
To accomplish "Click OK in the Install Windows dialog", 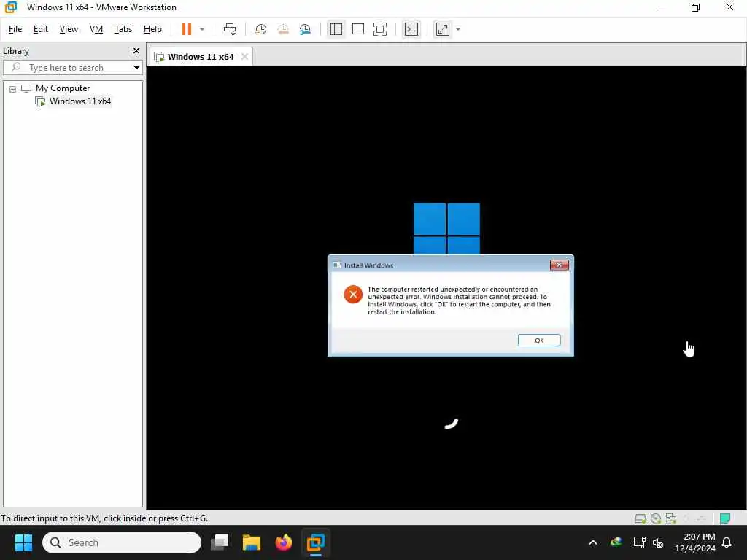I will 539,340.
